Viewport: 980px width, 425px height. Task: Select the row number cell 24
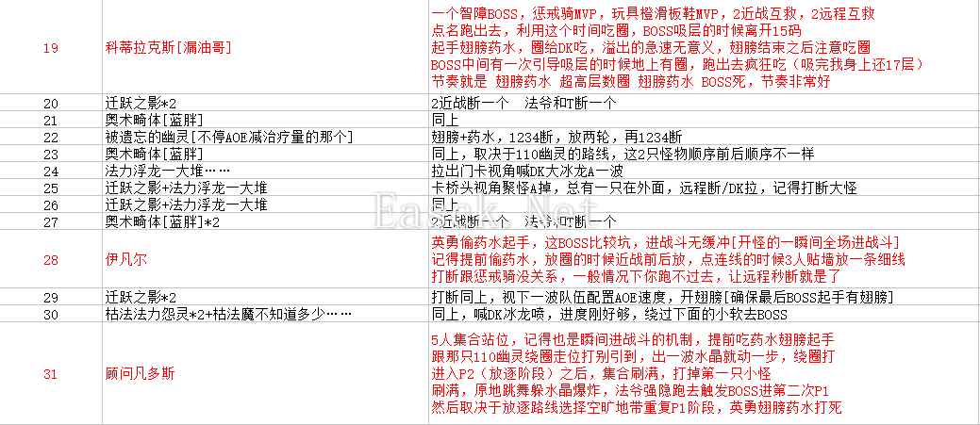(50, 171)
